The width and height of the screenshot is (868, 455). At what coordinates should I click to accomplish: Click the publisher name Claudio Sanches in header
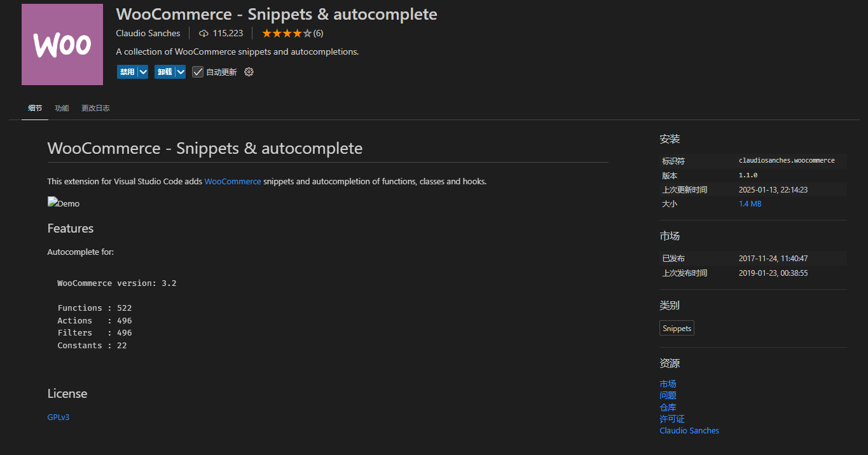pos(148,33)
